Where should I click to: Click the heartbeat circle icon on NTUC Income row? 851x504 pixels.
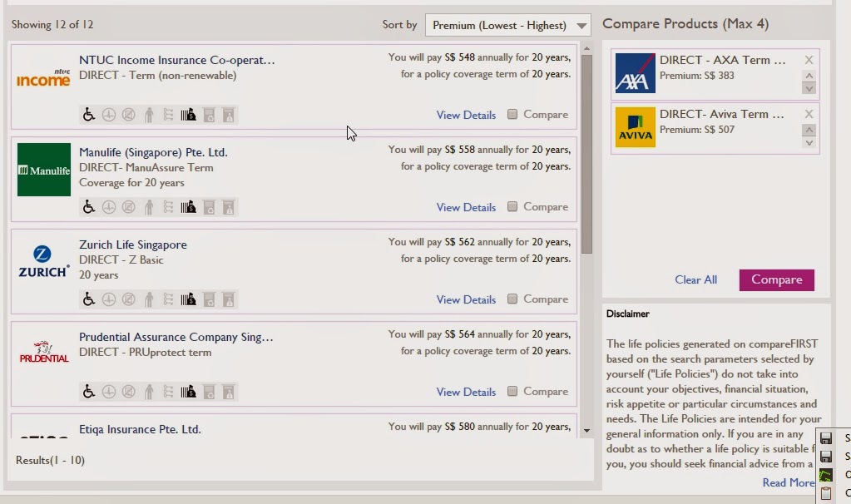coord(109,115)
